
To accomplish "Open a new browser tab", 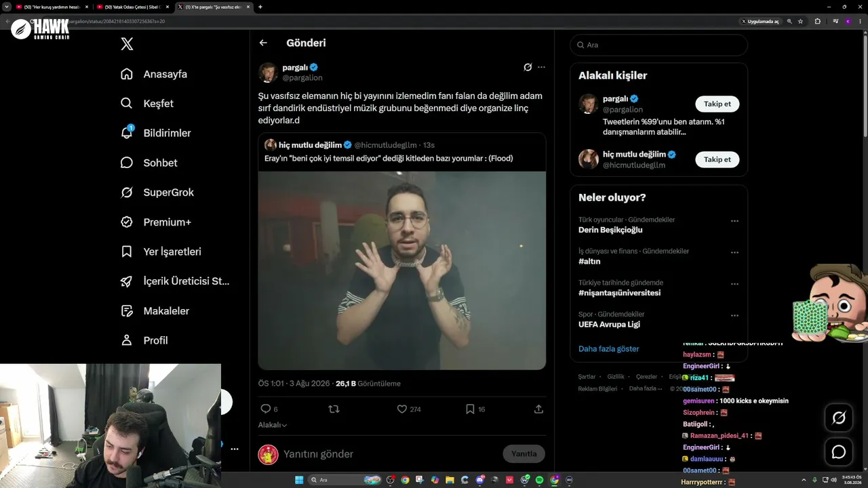I will pos(260,7).
